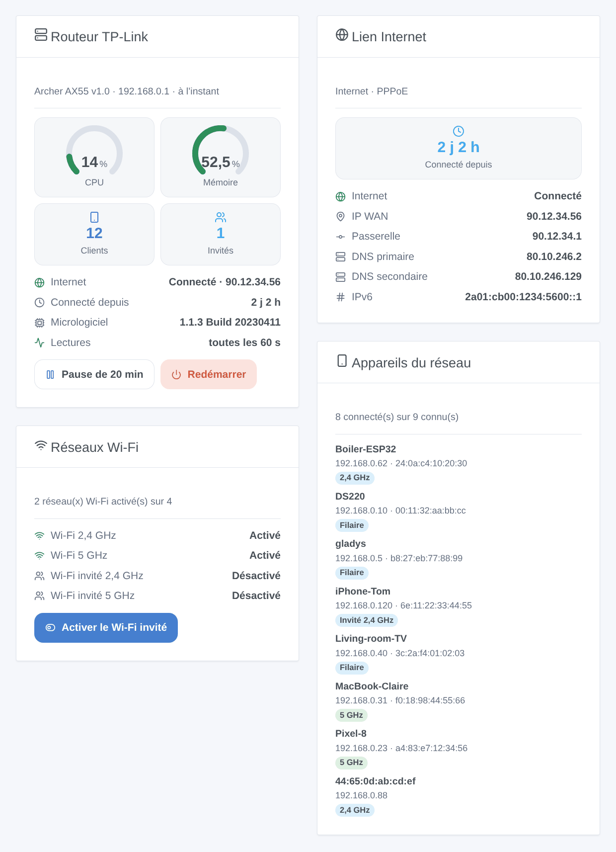Click the device icon above 12 Clients
This screenshot has height=852, width=616.
[x=94, y=217]
